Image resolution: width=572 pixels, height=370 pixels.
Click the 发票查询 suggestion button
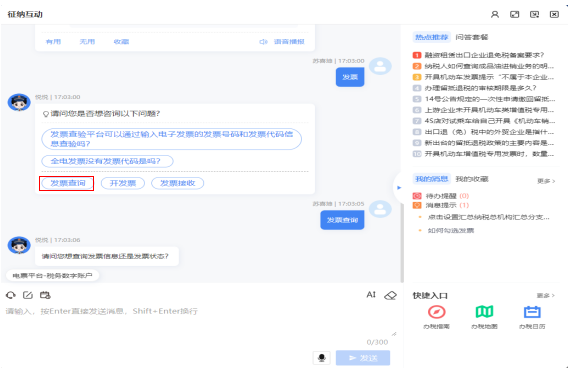point(67,183)
